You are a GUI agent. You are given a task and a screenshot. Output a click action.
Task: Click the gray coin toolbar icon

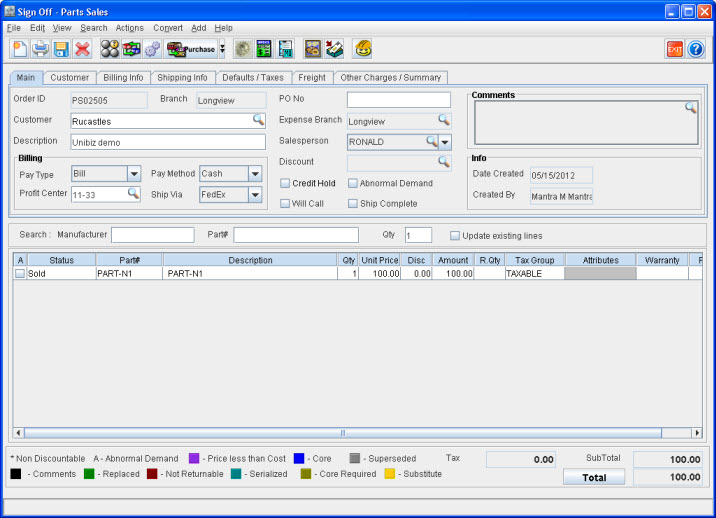[243, 49]
